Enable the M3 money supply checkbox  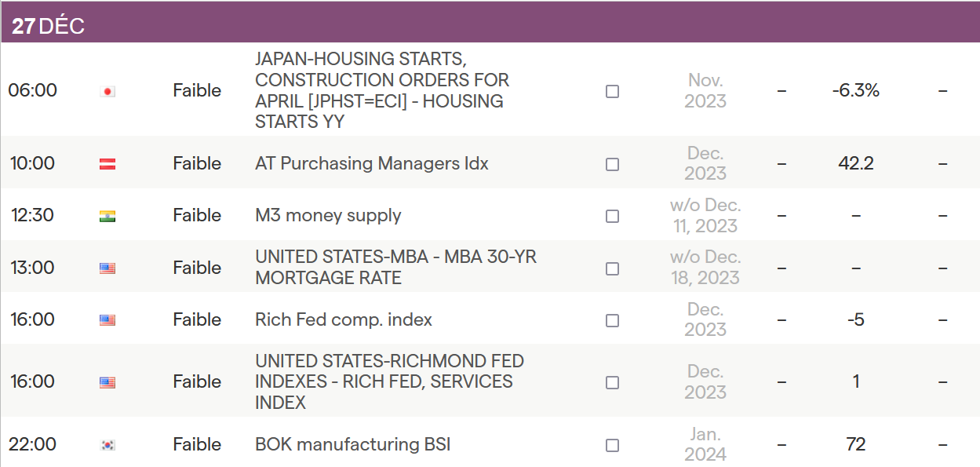[x=612, y=216]
